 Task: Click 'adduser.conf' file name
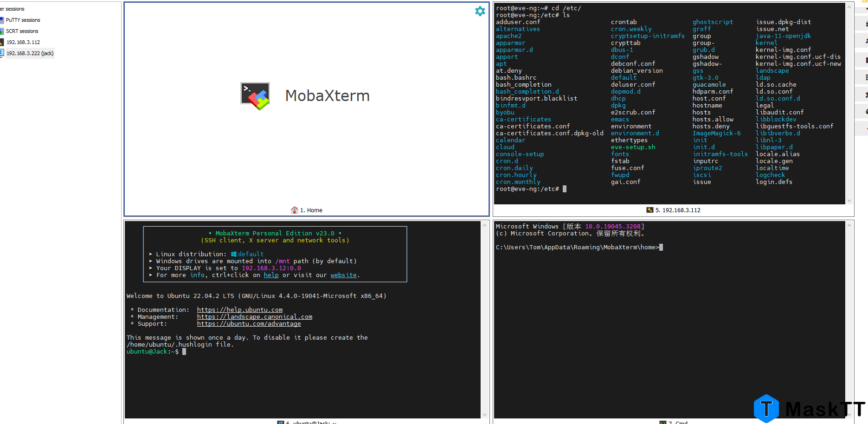518,22
